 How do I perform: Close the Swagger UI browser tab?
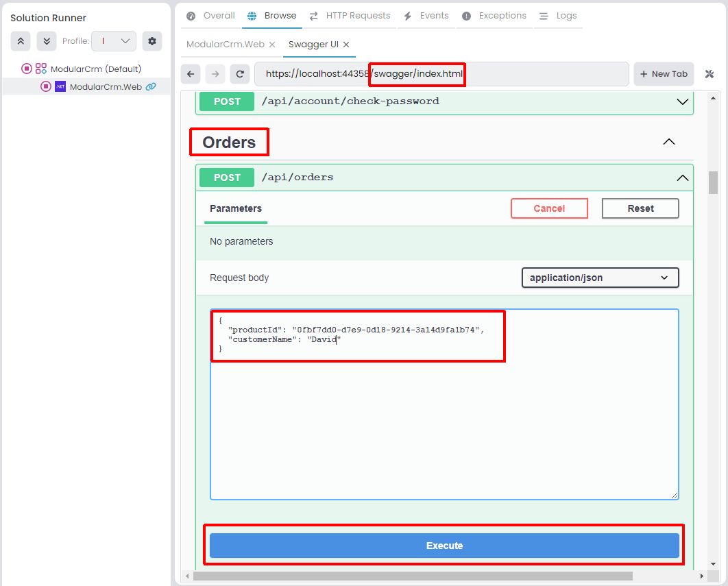346,45
